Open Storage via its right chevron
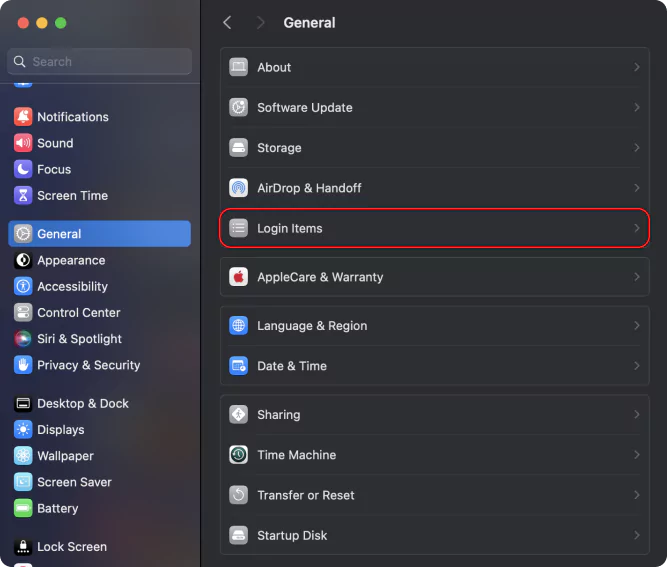 636,148
